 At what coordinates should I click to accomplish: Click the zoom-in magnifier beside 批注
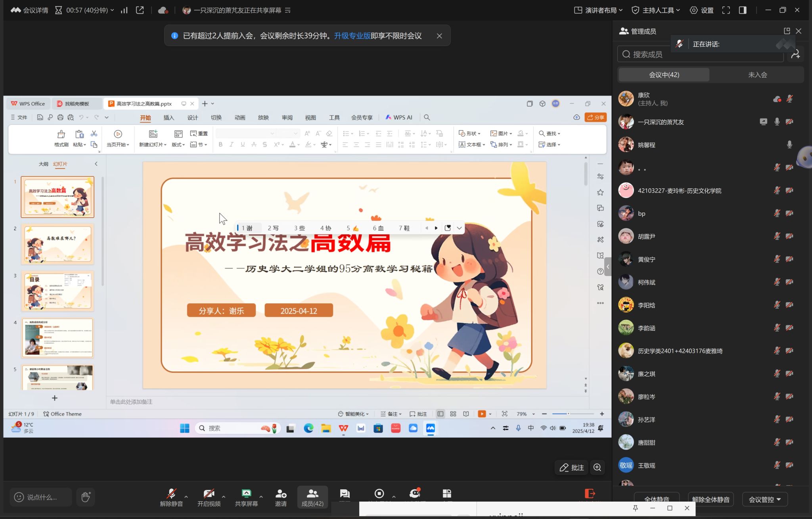tap(597, 467)
